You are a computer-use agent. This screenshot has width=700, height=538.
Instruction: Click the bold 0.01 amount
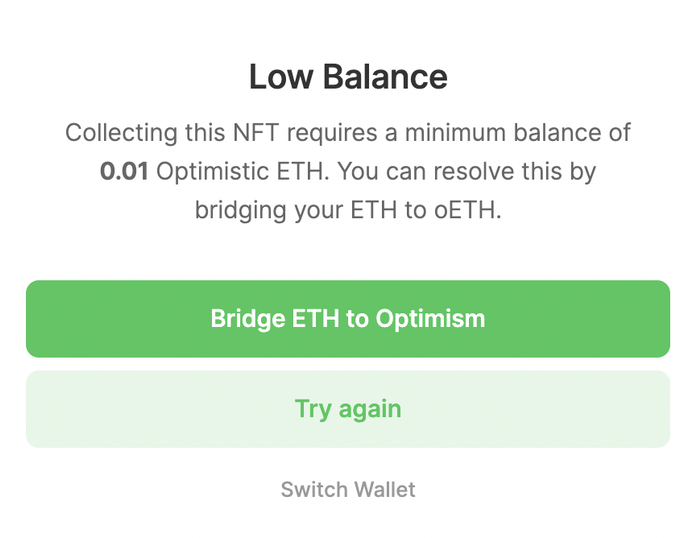click(x=124, y=172)
